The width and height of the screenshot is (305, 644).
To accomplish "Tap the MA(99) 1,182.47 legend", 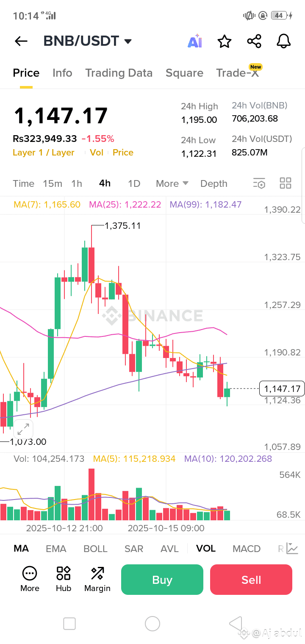I will tap(205, 205).
